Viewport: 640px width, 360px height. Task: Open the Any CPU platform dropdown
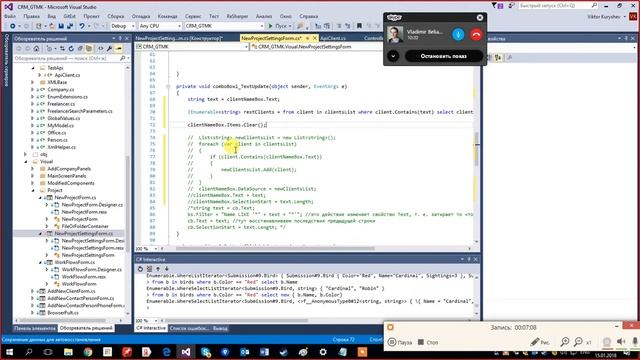(160, 26)
